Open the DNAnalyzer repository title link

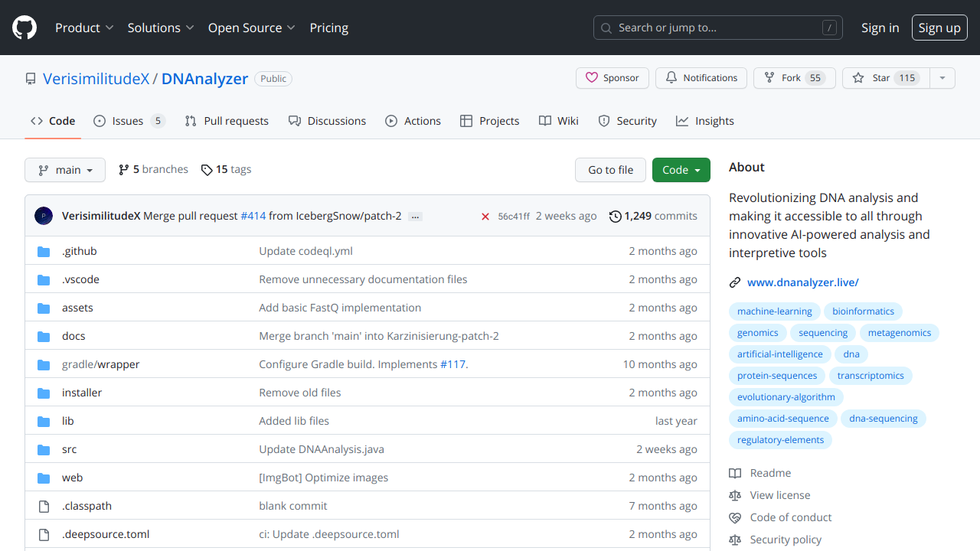click(x=205, y=79)
